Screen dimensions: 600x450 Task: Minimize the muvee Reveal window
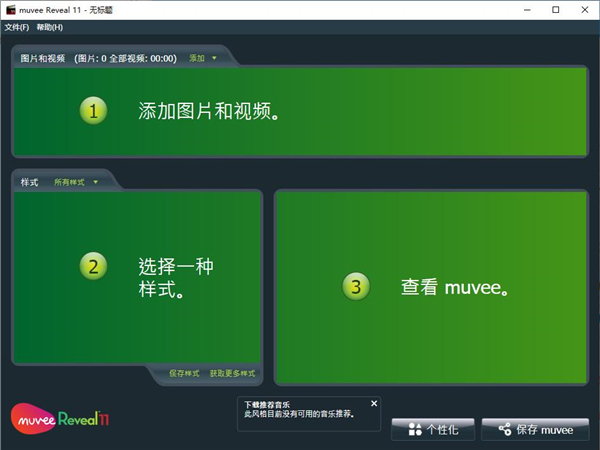click(x=527, y=10)
